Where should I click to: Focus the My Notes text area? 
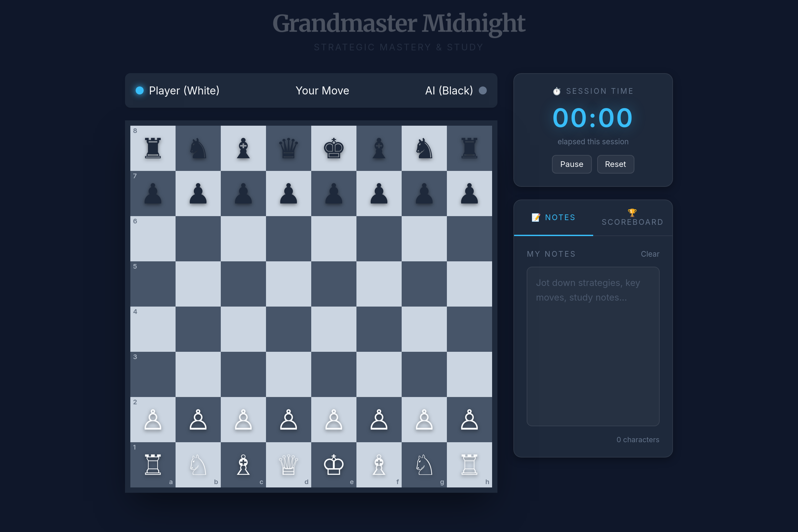[x=593, y=346]
